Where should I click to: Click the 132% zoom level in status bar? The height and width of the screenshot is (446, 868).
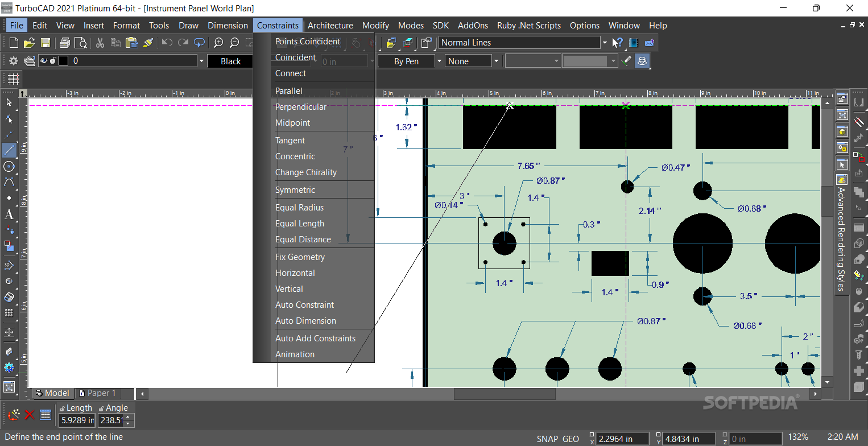tap(798, 437)
